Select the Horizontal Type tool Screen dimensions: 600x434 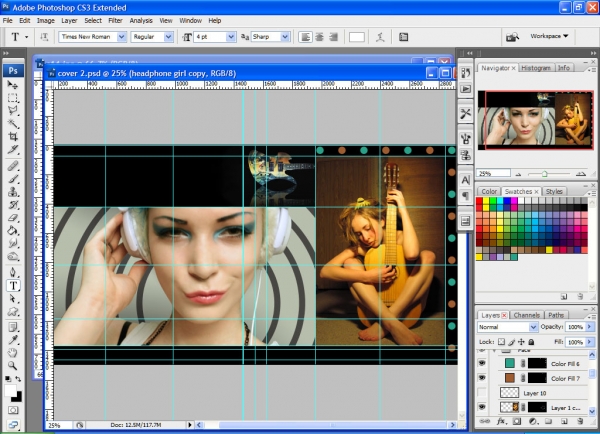tap(13, 286)
